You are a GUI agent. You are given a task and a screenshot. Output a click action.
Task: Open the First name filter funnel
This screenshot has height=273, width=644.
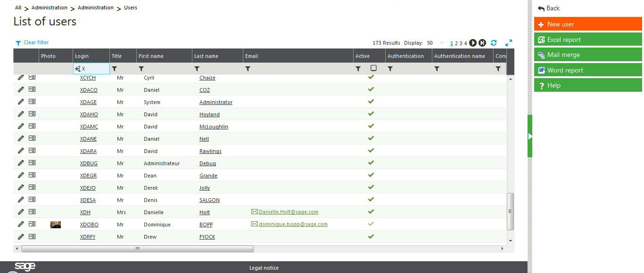coord(141,69)
